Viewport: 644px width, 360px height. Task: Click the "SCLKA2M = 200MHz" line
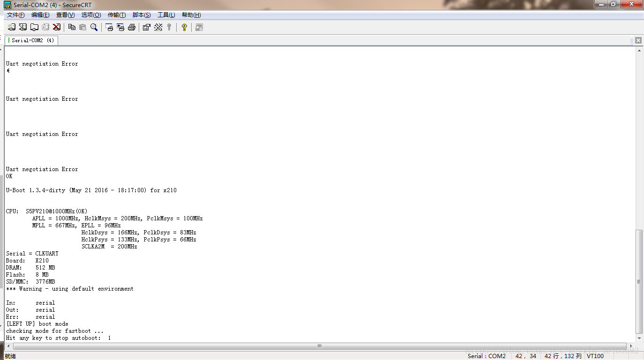tap(109, 247)
